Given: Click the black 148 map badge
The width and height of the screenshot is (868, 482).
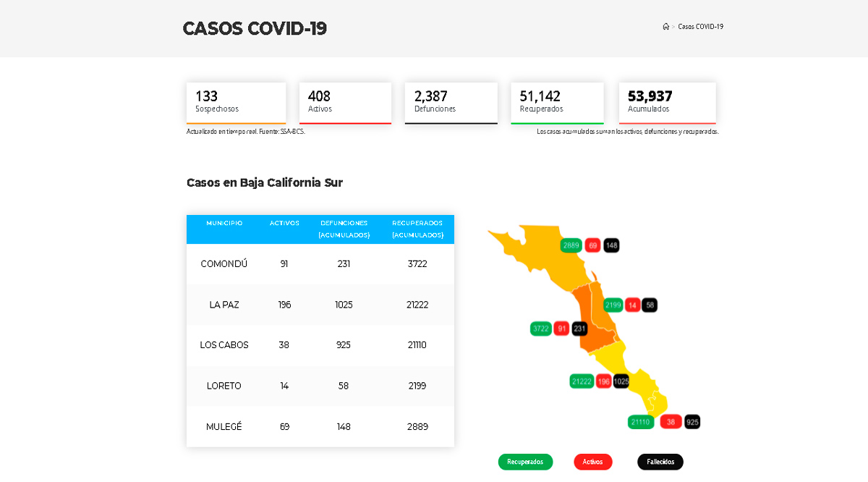Looking at the screenshot, I should coord(612,245).
